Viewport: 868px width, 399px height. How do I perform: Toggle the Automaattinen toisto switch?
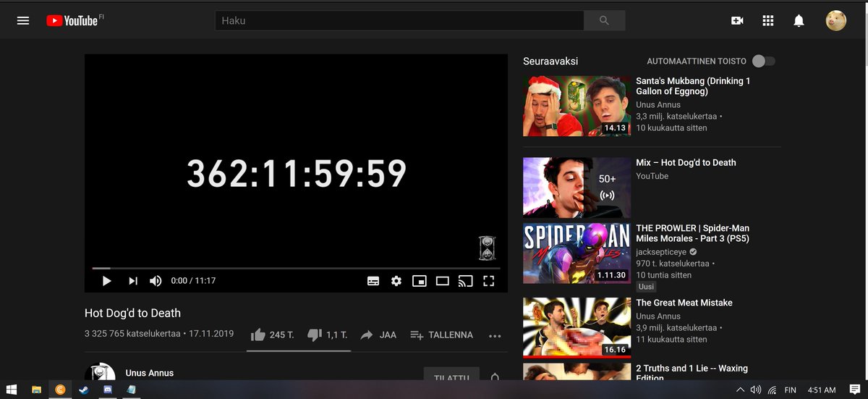tap(763, 62)
